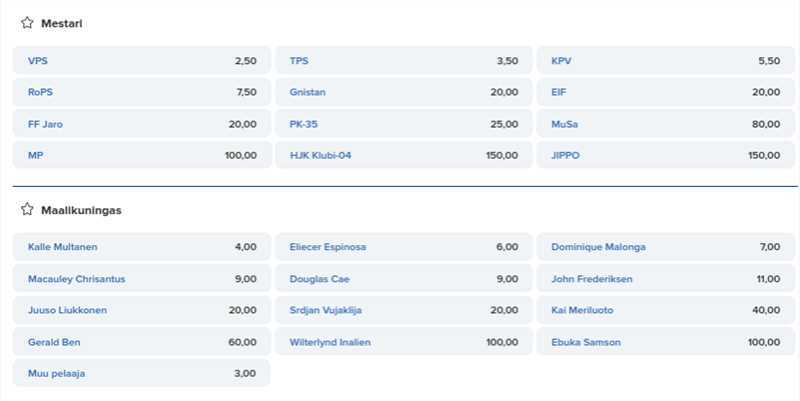The image size is (800, 401).
Task: Select Douglas Cae top scorer option
Action: (404, 279)
